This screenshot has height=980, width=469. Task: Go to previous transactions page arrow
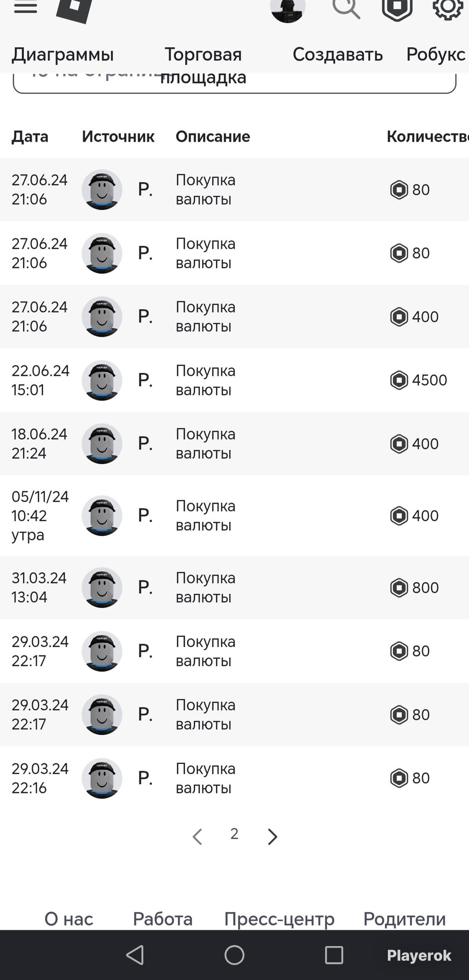pyautogui.click(x=197, y=837)
